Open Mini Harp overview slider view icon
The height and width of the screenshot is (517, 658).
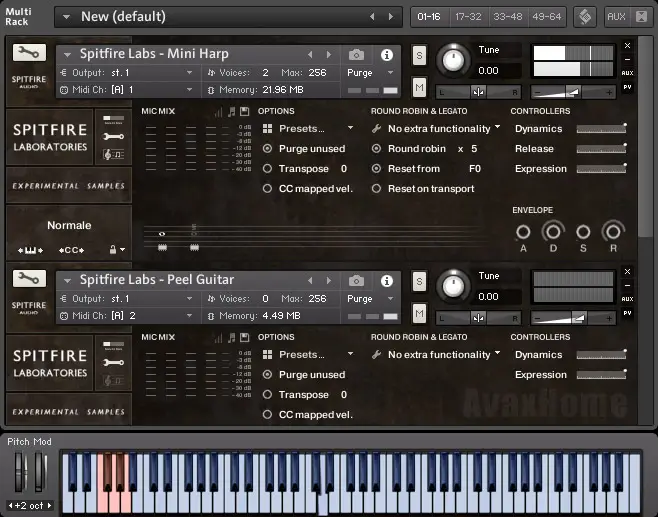pyautogui.click(x=113, y=120)
